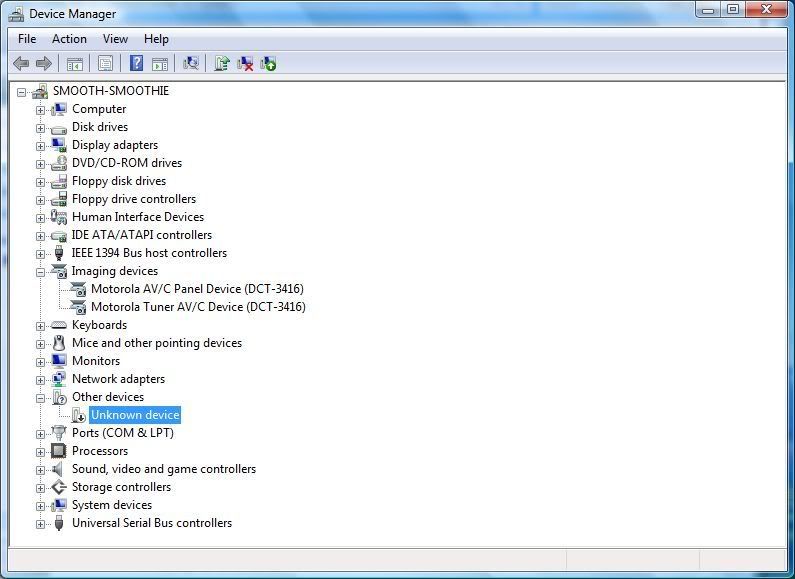
Task: Click the SMOOTH-SMOOTHIE computer icon
Action: (40, 91)
